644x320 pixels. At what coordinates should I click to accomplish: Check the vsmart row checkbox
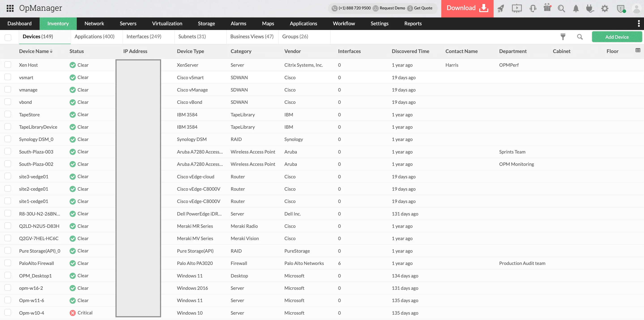tap(8, 77)
